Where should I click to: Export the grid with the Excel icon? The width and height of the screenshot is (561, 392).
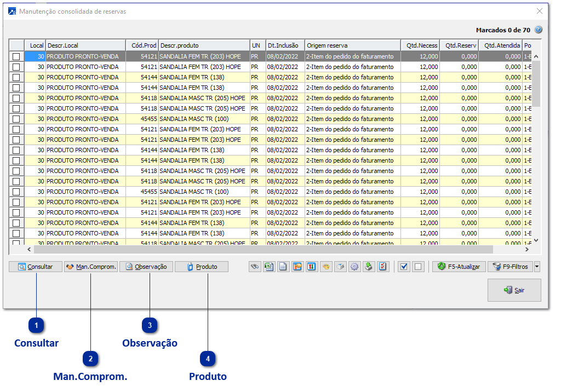pyautogui.click(x=269, y=267)
